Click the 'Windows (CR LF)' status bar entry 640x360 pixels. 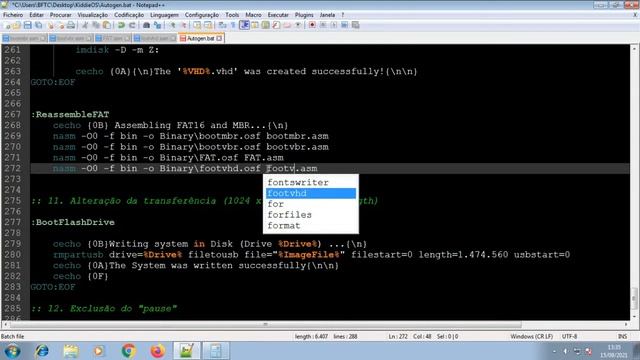coord(531,336)
